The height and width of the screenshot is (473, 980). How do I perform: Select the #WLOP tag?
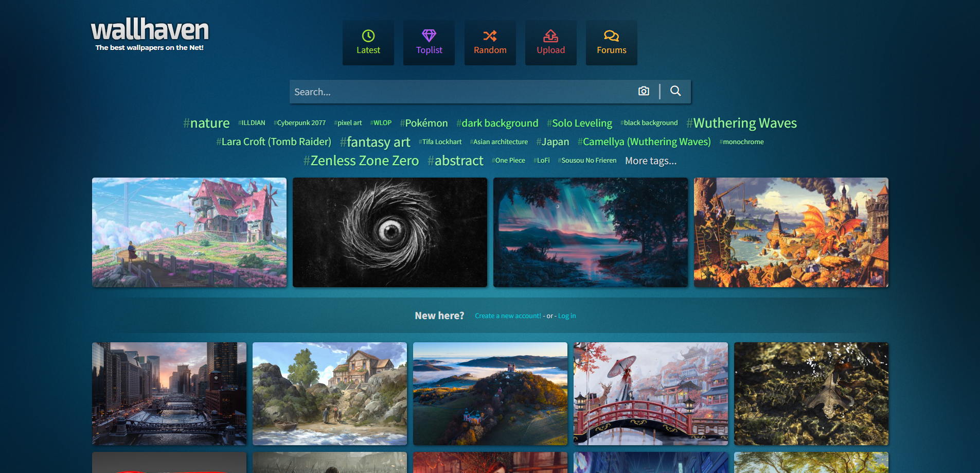pos(381,123)
